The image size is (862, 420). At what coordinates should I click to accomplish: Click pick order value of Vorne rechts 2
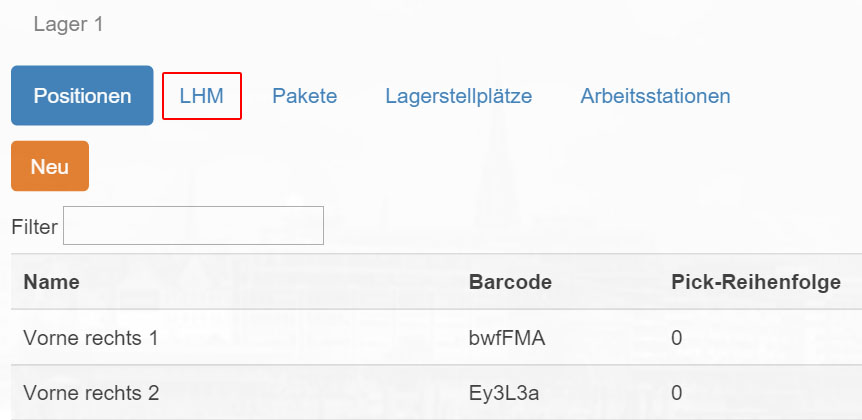coord(677,393)
